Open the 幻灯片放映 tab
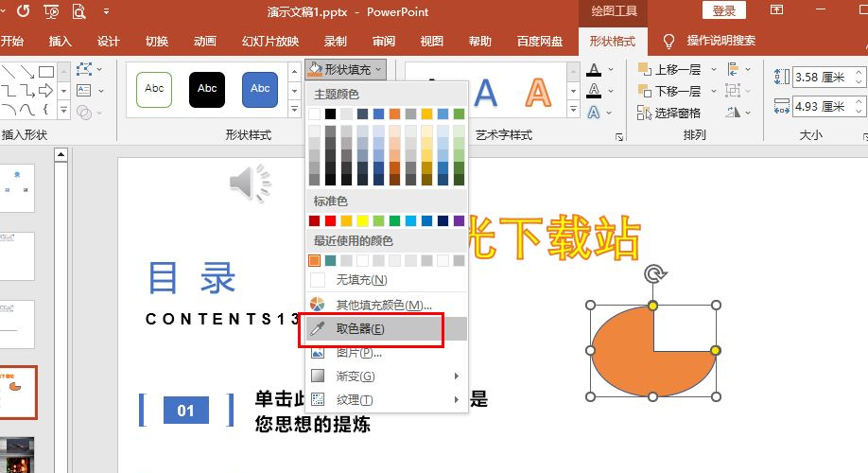This screenshot has height=473, width=868. (270, 41)
